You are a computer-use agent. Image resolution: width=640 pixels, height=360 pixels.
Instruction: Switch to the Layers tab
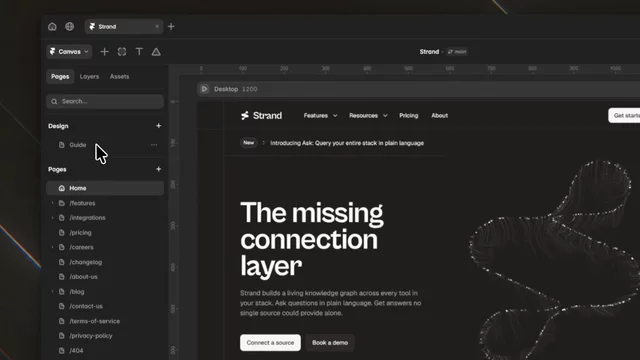89,77
